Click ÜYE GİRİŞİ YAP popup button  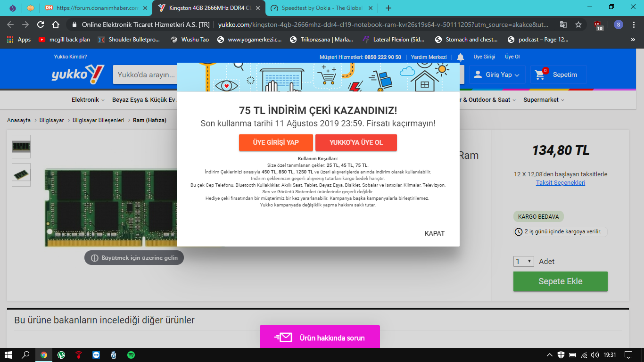(276, 142)
